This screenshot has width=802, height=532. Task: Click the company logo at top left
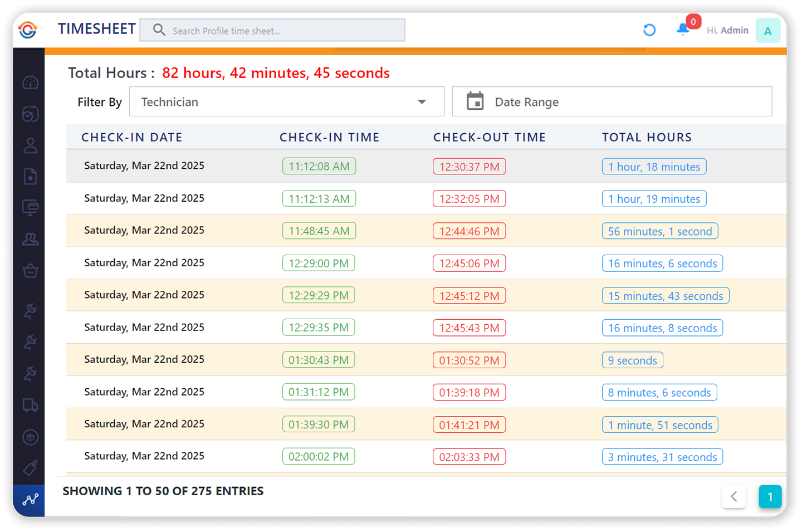(x=28, y=30)
